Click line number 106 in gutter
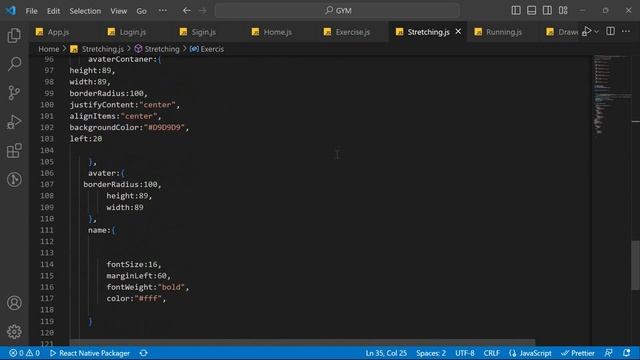Image resolution: width=640 pixels, height=360 pixels. click(x=47, y=173)
